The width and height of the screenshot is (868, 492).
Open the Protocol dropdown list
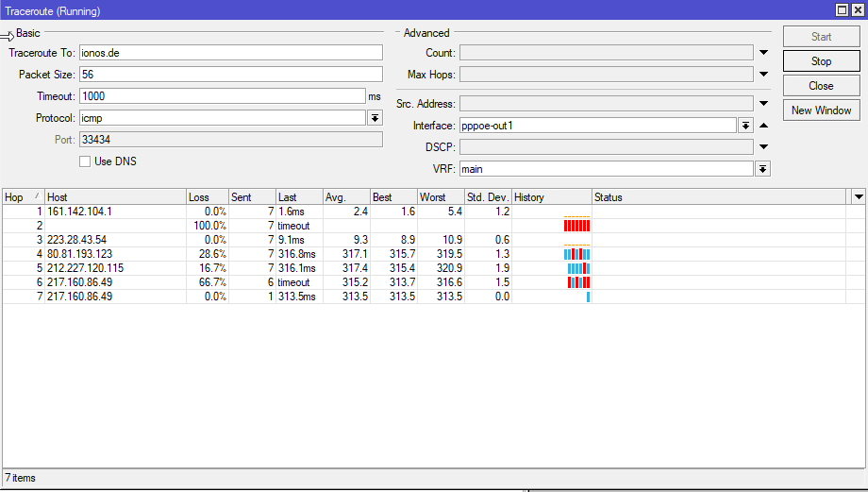375,118
